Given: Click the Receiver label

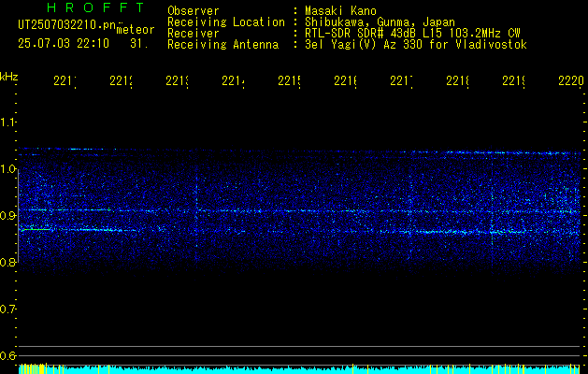Looking at the screenshot, I should pyautogui.click(x=194, y=34).
